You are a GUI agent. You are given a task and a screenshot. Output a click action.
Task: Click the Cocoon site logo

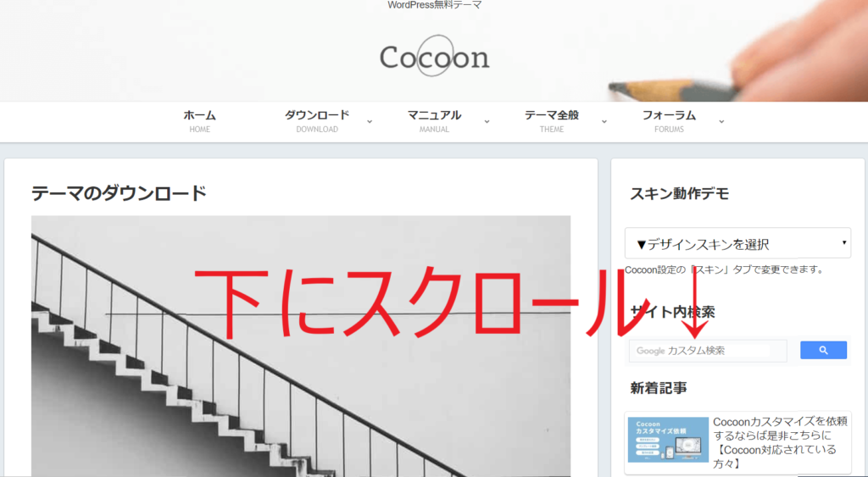[435, 57]
